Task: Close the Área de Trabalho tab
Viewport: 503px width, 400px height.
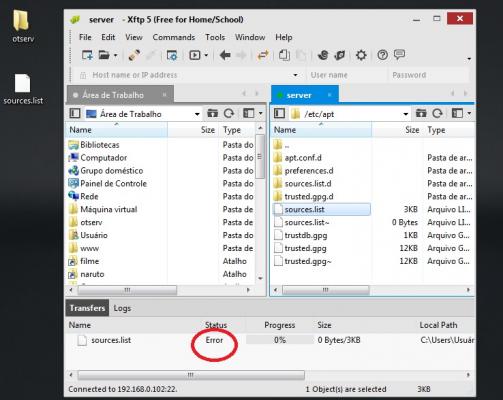Action: 164,95
